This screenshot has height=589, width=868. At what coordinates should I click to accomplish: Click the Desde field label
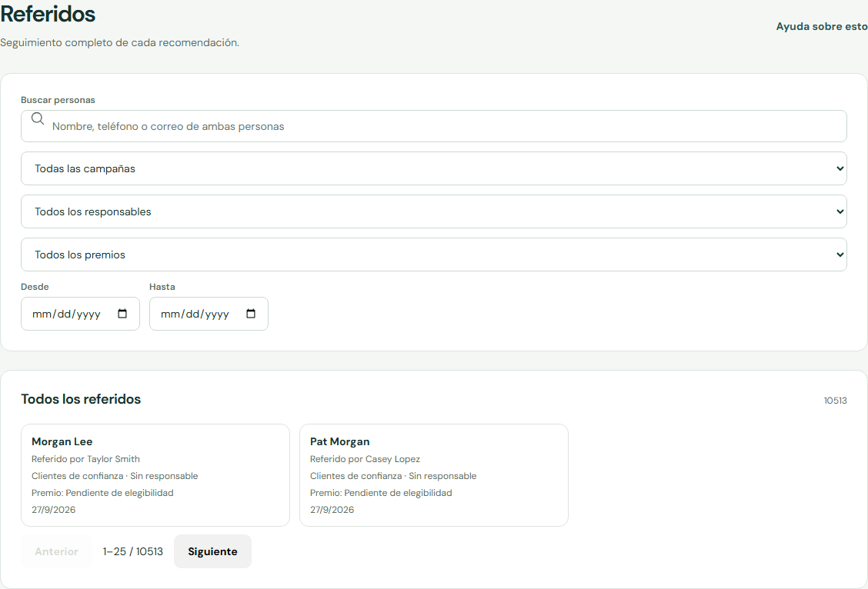tap(35, 287)
